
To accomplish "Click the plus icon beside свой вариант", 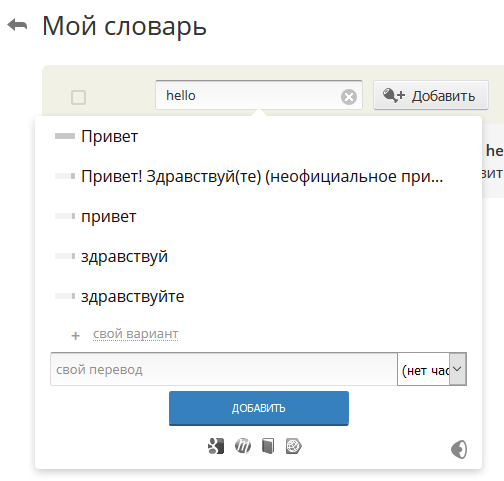I will (x=76, y=335).
